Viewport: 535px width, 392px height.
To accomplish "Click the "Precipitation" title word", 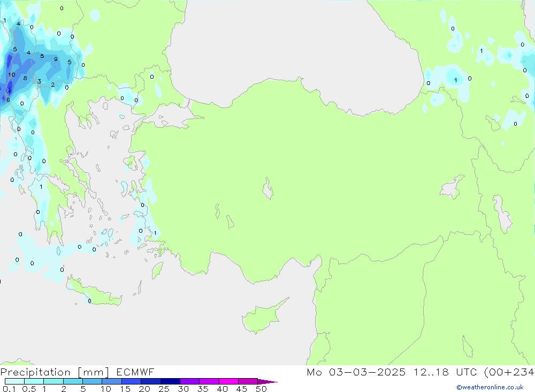I will pos(35,372).
